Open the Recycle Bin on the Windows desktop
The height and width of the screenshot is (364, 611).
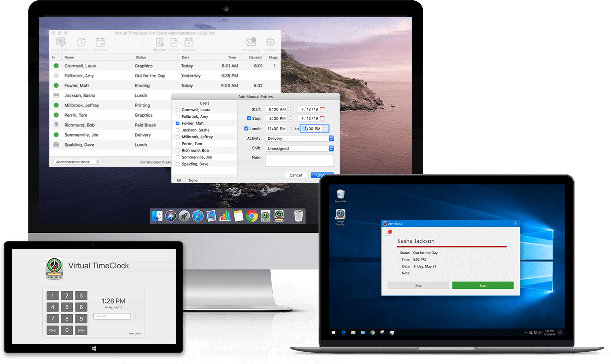tap(341, 196)
